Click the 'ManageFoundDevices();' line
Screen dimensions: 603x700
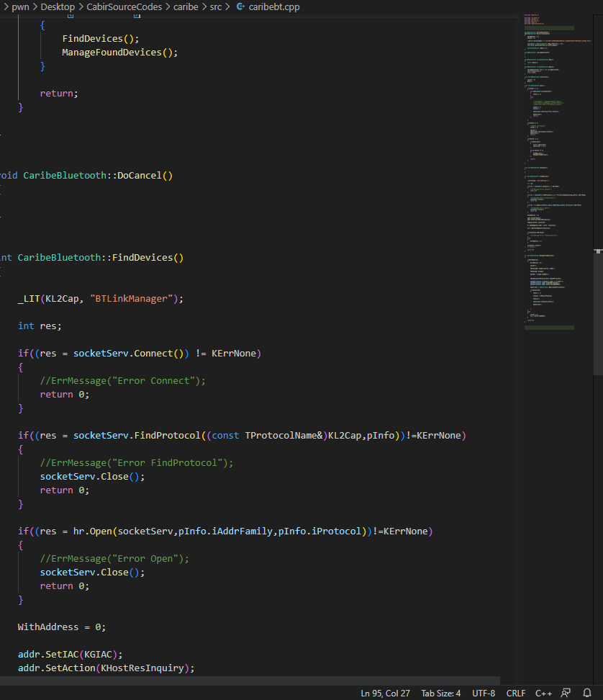(119, 53)
